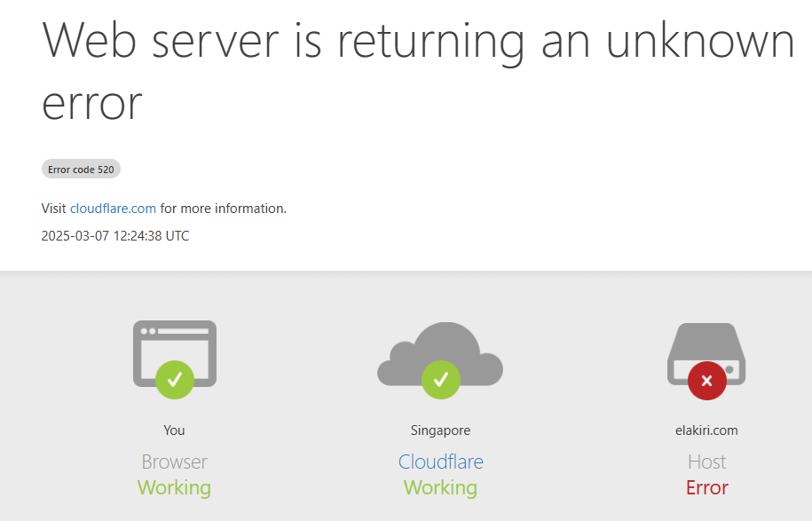
Task: Click the elakiri.com host name text
Action: [x=706, y=430]
